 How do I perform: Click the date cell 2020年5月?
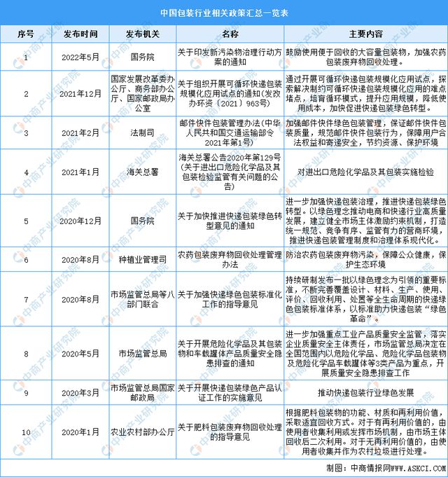(x=80, y=354)
